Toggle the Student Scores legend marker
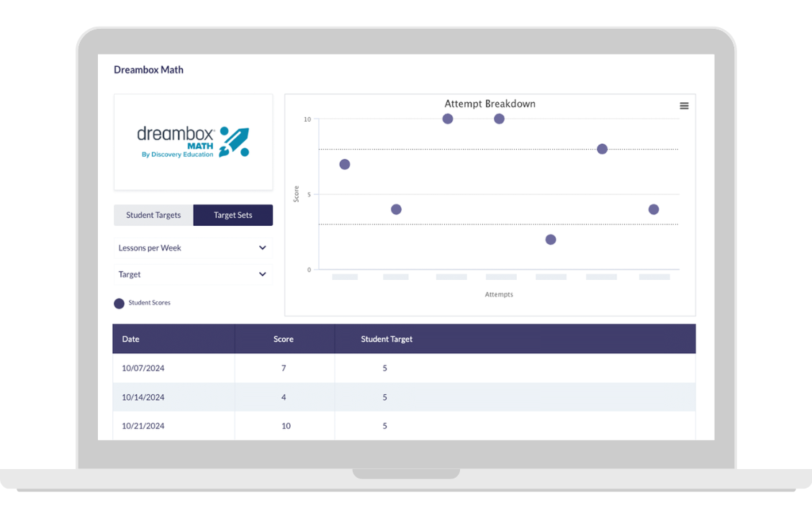The image size is (812, 518). coord(119,304)
